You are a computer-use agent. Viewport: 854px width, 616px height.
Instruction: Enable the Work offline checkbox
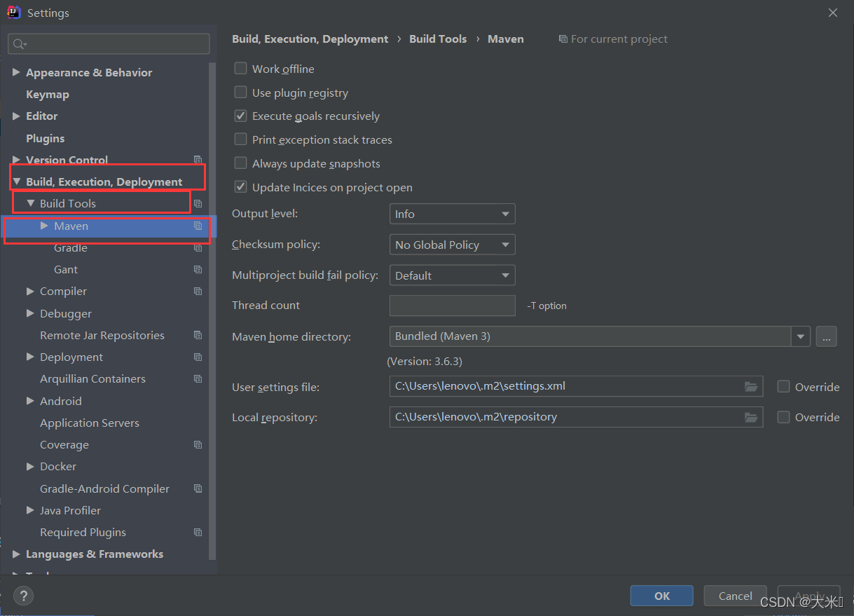[240, 68]
